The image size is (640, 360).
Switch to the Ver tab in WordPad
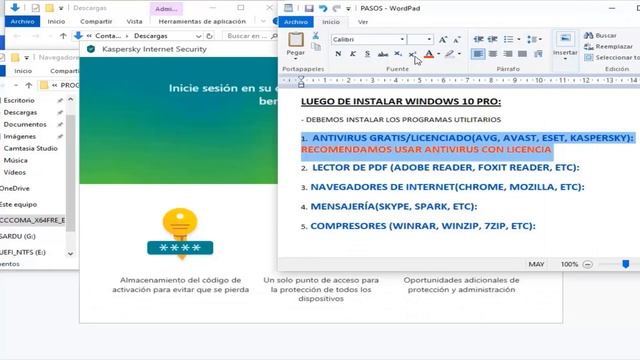tap(363, 22)
